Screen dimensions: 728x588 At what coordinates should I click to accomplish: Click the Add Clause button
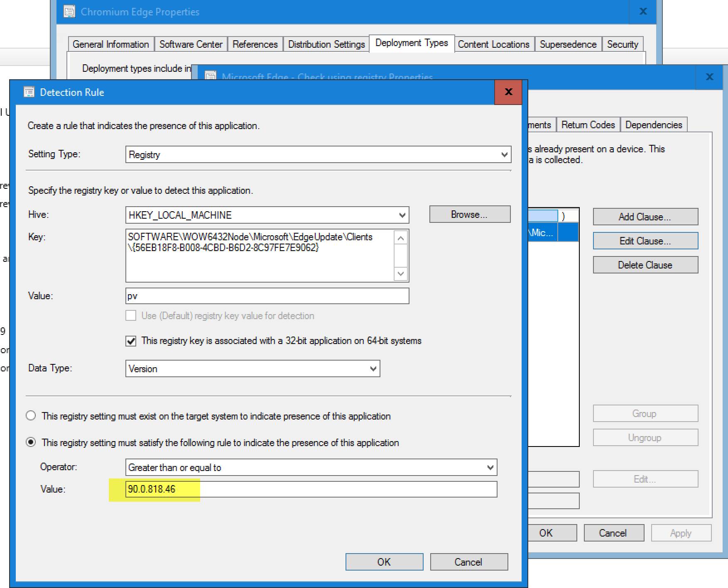tap(645, 217)
